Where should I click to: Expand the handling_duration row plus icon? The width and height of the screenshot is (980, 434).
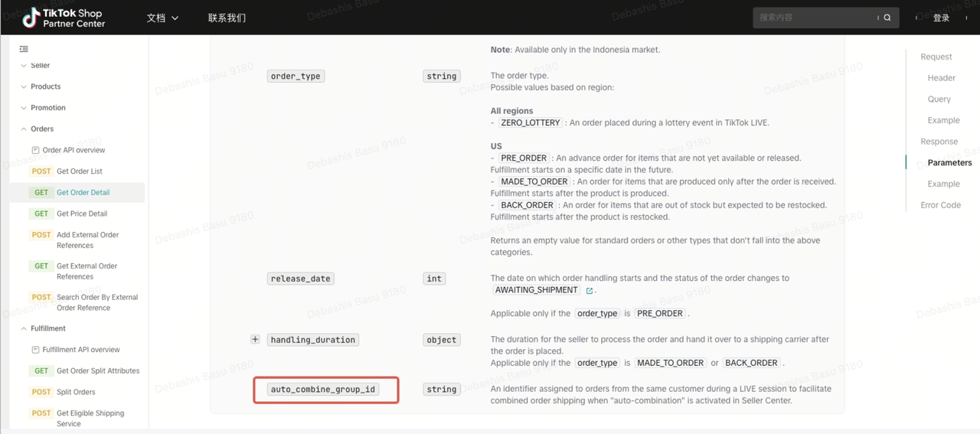point(255,339)
